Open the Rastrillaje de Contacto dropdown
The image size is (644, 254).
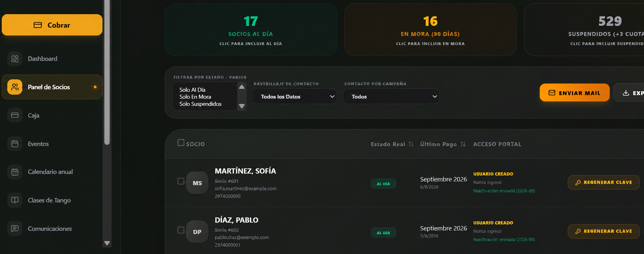[x=294, y=97]
